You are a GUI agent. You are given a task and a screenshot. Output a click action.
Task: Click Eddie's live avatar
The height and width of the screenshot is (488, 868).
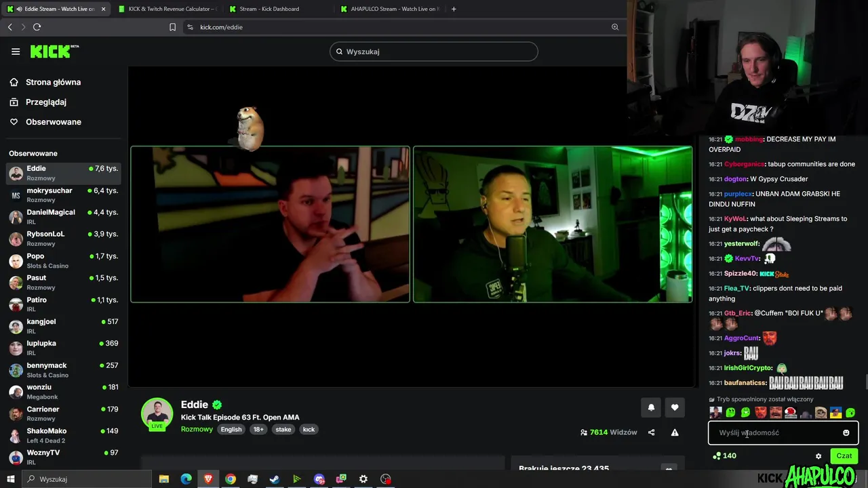(x=157, y=413)
